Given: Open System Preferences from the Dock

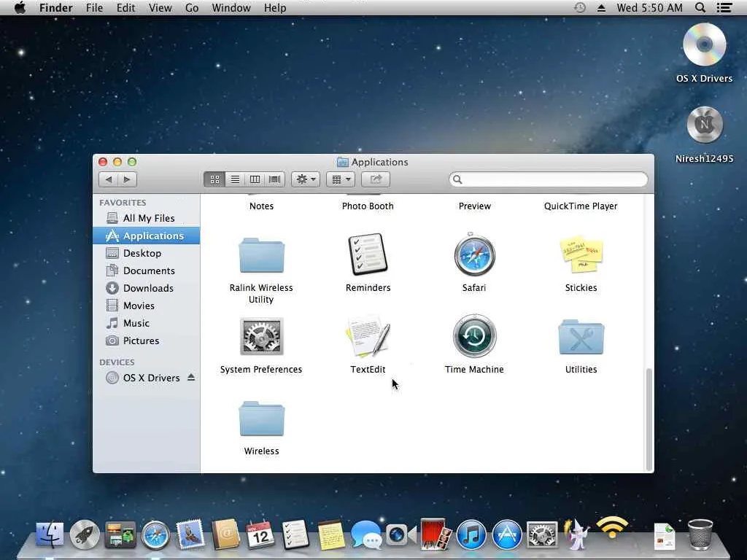Looking at the screenshot, I should (542, 534).
